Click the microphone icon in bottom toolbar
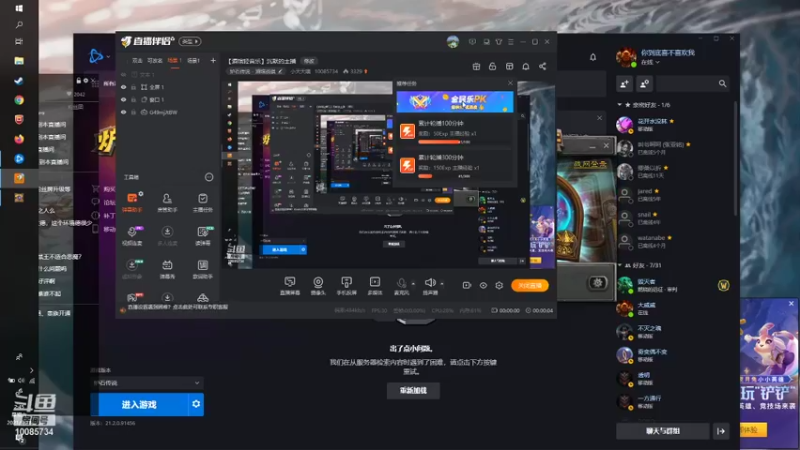The width and height of the screenshot is (800, 450). tap(402, 283)
